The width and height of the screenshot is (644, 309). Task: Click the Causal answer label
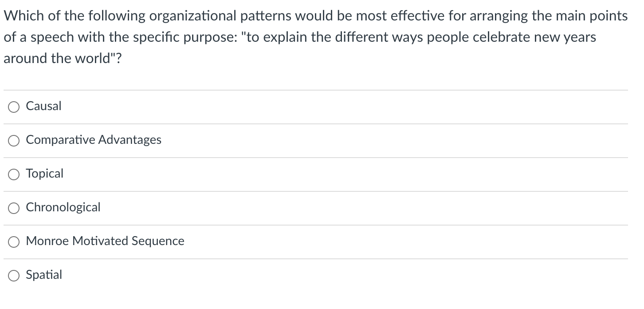(x=43, y=106)
